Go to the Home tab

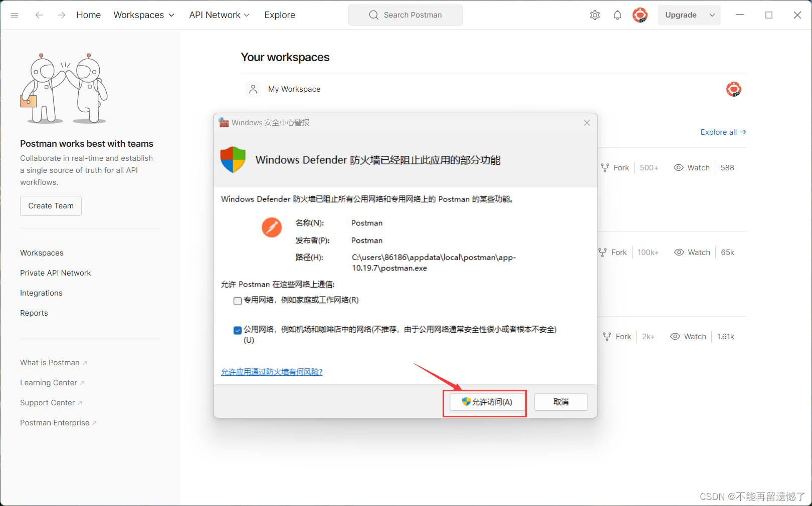click(x=89, y=15)
